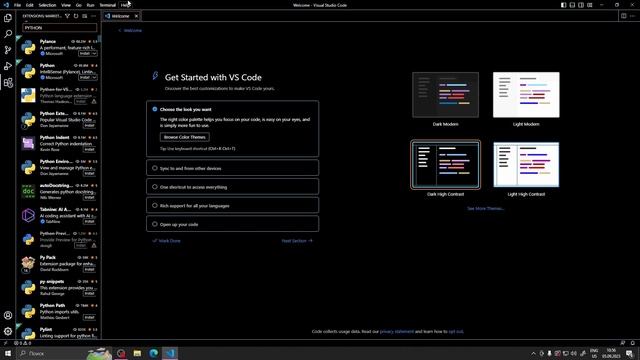Screen dimensions: 640x360
Task: Go to Next Section link
Action: [297, 241]
